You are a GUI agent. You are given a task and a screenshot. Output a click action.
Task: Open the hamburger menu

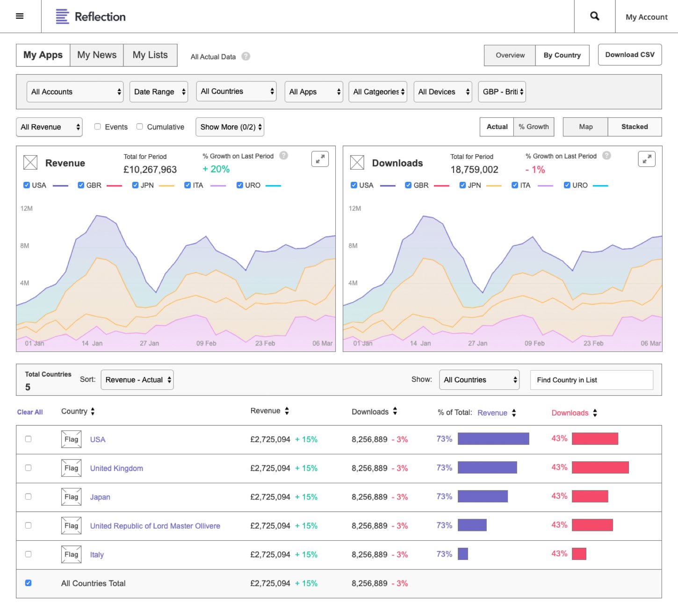pos(20,16)
